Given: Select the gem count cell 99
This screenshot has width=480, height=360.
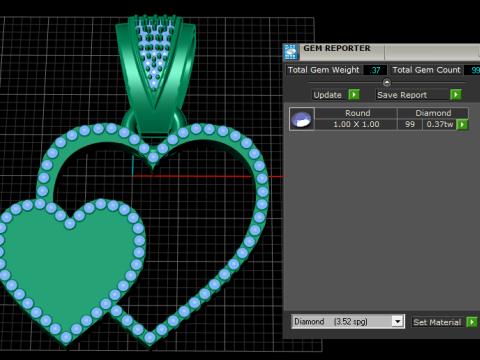Looking at the screenshot, I should point(410,124).
